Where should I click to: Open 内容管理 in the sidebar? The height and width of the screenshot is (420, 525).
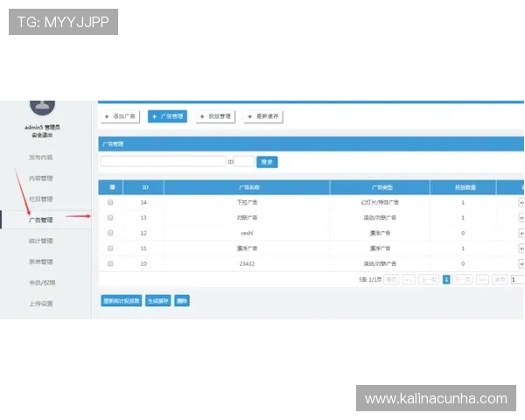point(40,178)
